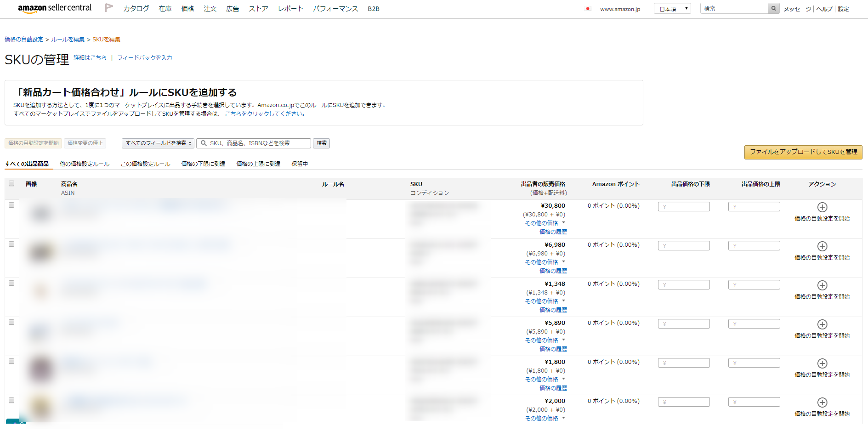Viewport: 868px width, 431px height.
Task: Check the box for the ¥30,800 row
Action: click(x=11, y=205)
